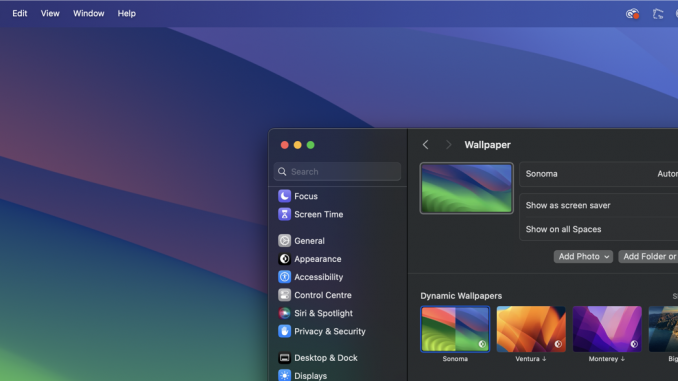Open the View menu
The width and height of the screenshot is (678, 381).
(x=50, y=13)
